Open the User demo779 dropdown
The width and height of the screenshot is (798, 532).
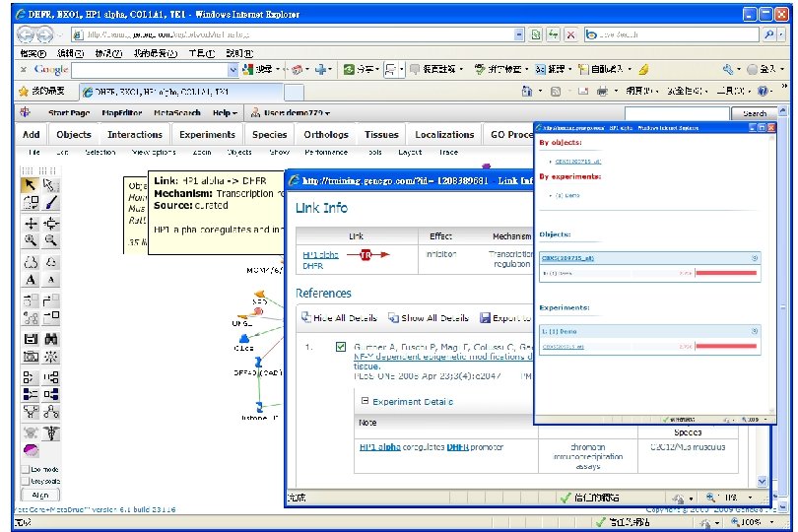[x=291, y=113]
